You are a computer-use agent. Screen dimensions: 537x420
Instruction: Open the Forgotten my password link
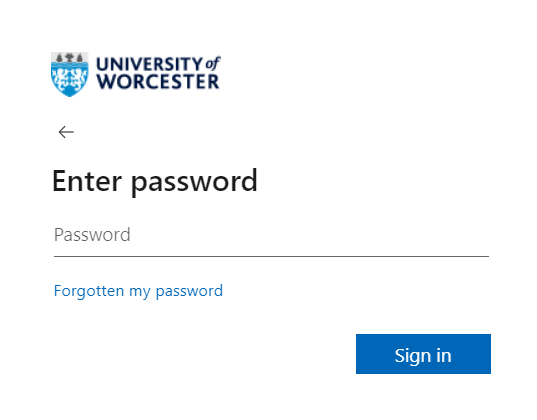(x=138, y=291)
